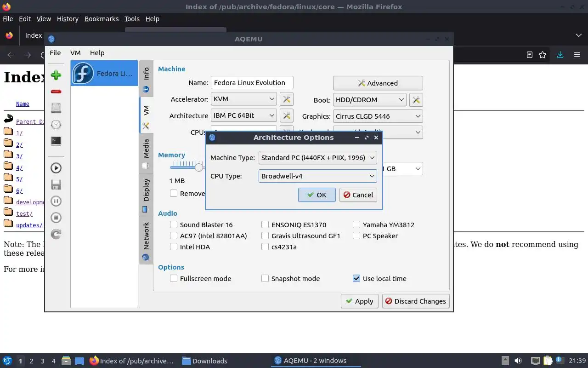The height and width of the screenshot is (368, 588).
Task: Open the CPU Type Broadwell-v4 dropdown
Action: click(317, 176)
